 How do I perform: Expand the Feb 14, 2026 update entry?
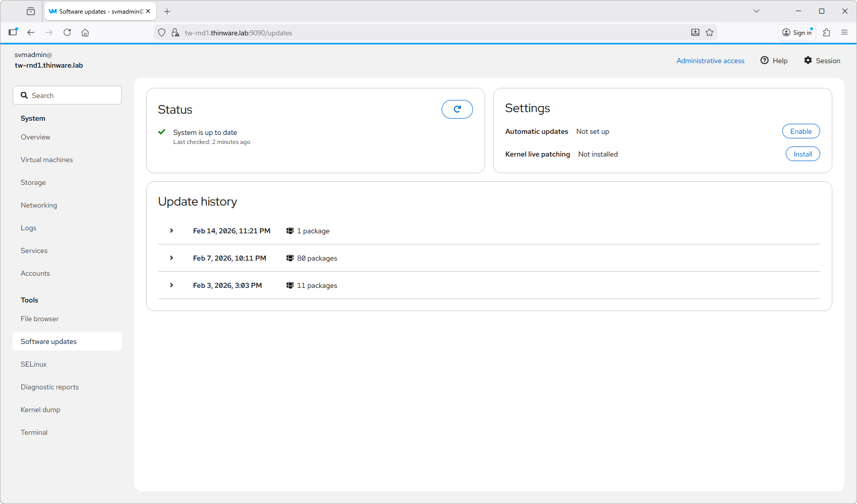172,231
